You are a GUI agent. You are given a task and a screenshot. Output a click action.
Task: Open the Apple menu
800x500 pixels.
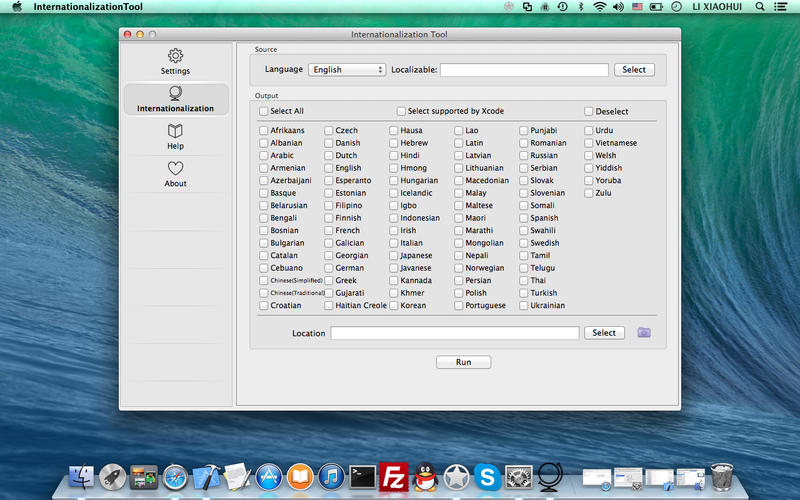coord(17,7)
